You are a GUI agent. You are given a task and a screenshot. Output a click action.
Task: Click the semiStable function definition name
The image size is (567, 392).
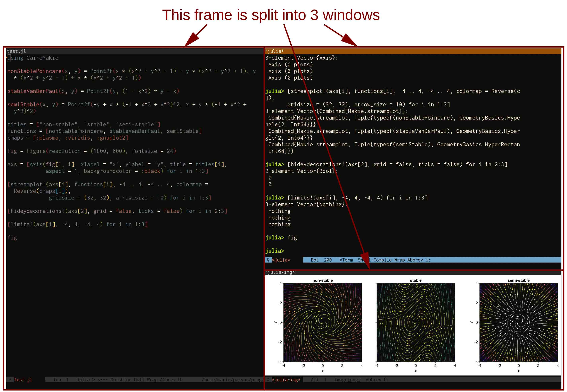23,104
